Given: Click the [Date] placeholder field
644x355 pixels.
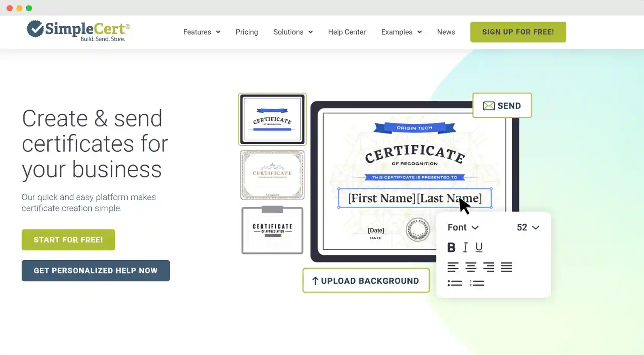Looking at the screenshot, I should click(x=376, y=231).
